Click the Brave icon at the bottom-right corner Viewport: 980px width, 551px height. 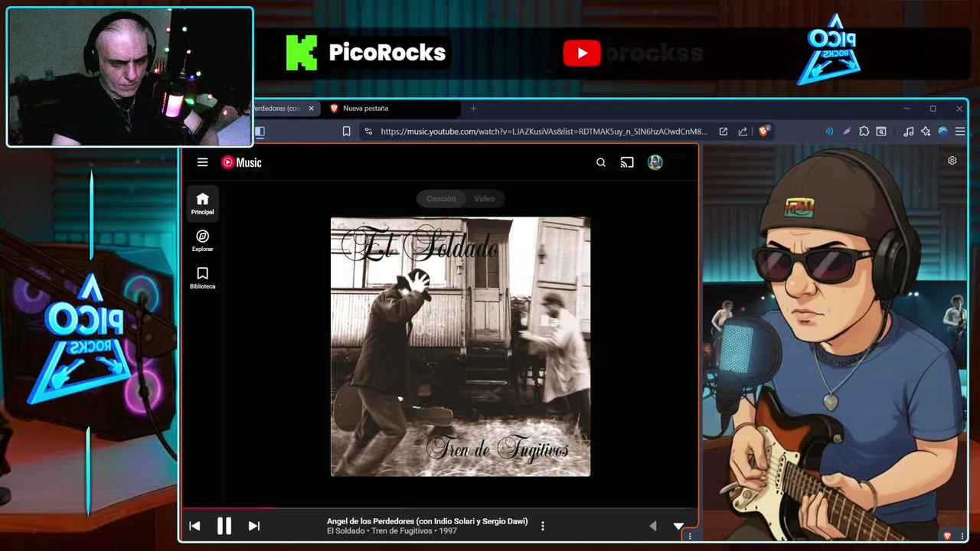point(948,536)
